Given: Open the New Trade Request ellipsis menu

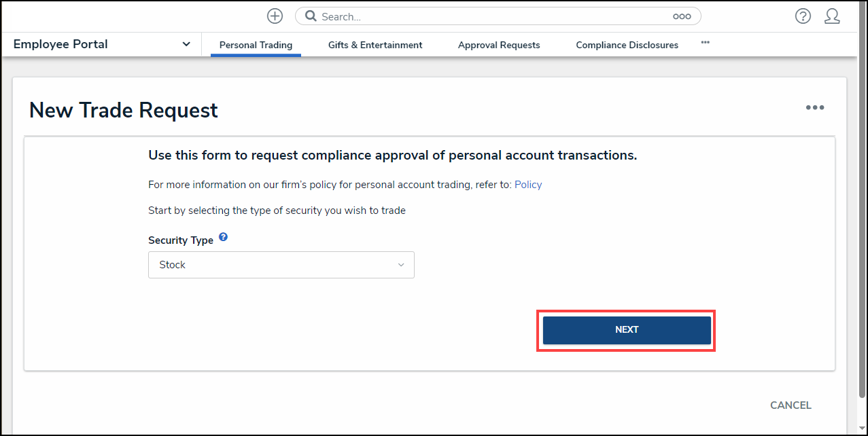Looking at the screenshot, I should point(815,108).
